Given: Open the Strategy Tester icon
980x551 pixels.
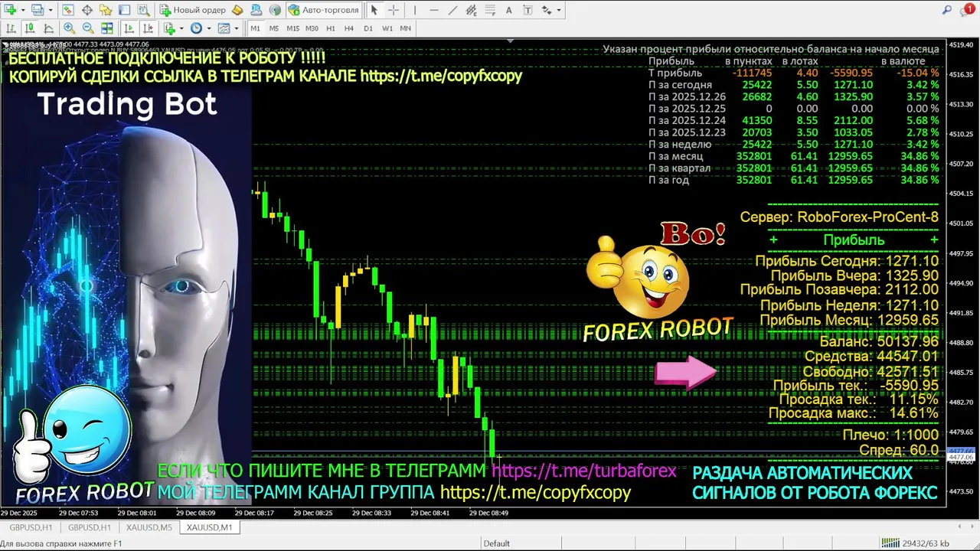Looking at the screenshot, I should (143, 10).
